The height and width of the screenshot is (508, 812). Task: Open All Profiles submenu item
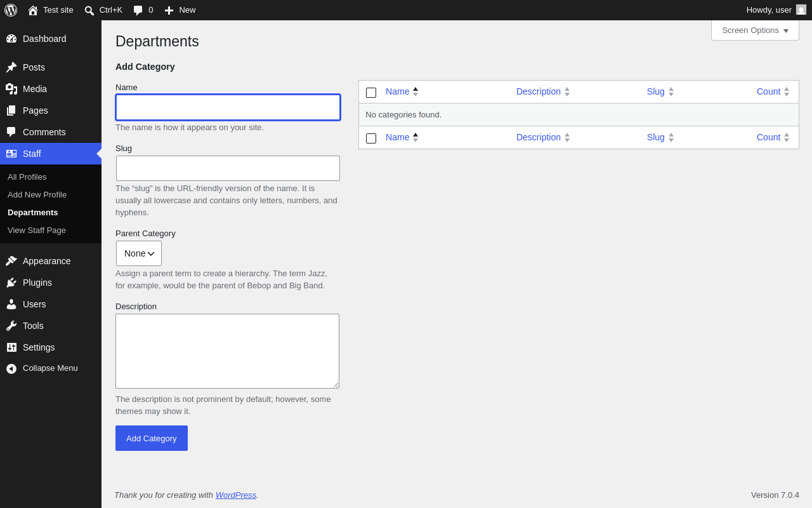(27, 177)
